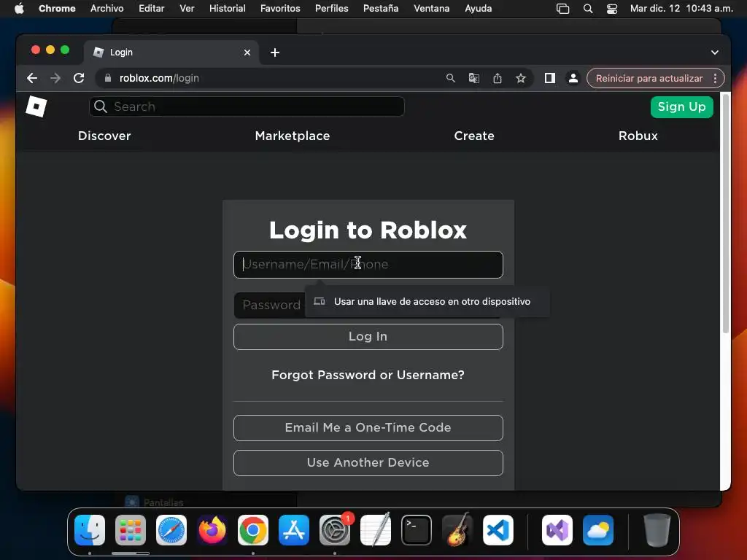Screen dimensions: 747x560
Task: Open the Perfiles menu
Action: [332, 8]
